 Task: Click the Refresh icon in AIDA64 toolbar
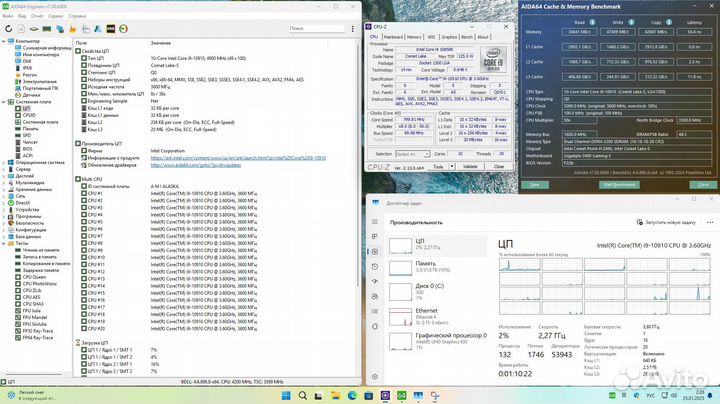[8, 29]
